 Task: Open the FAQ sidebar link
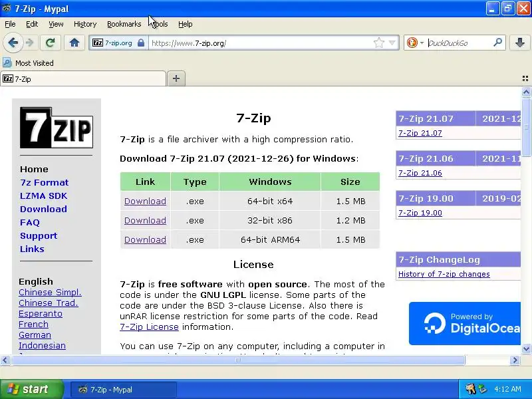pos(30,222)
